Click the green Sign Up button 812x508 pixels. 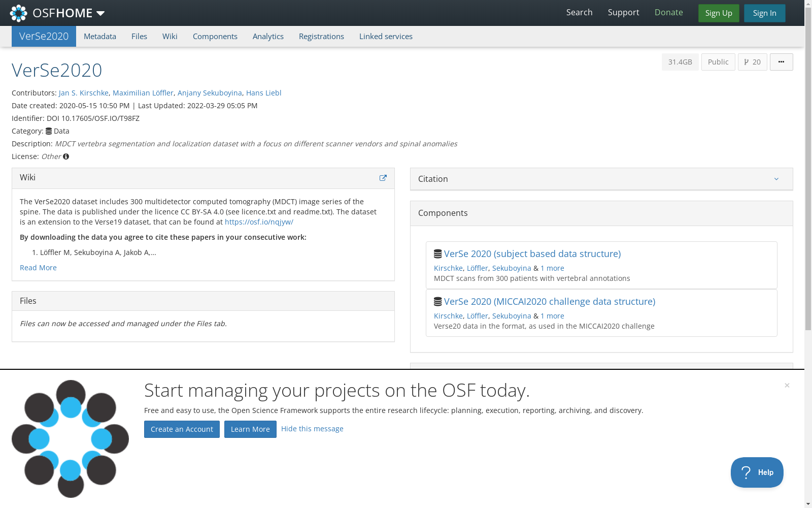[x=719, y=13]
